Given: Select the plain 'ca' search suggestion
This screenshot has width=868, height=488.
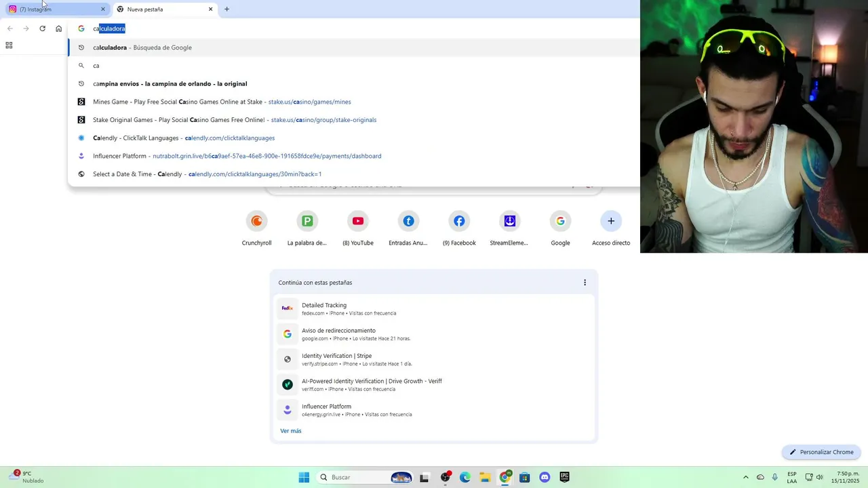Looking at the screenshot, I should pos(353,66).
